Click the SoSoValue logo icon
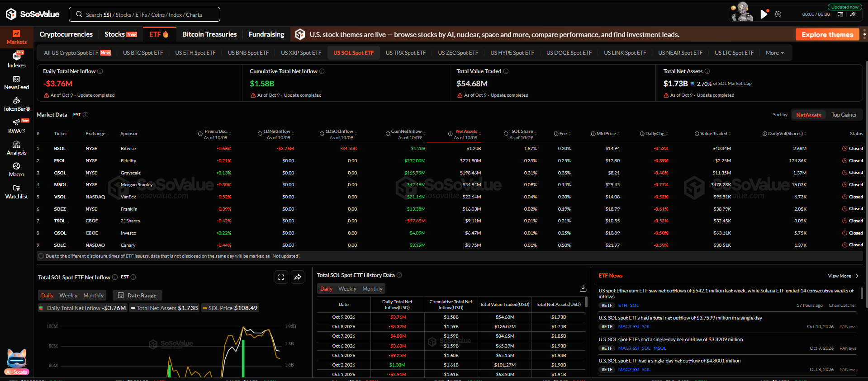Viewport: 868px width, 381px height. 11,14
